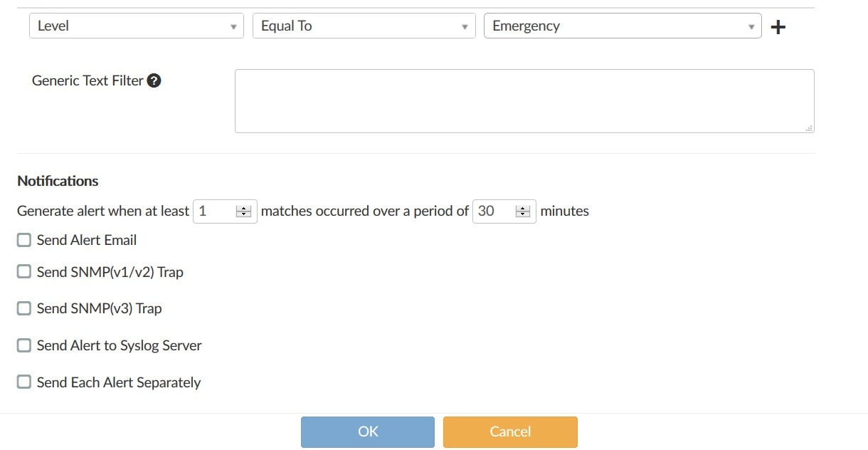
Task: Increase the period minutes spinner
Action: (523, 208)
